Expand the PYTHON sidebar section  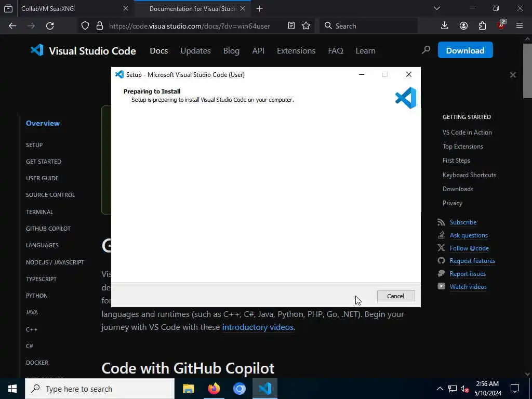37,296
